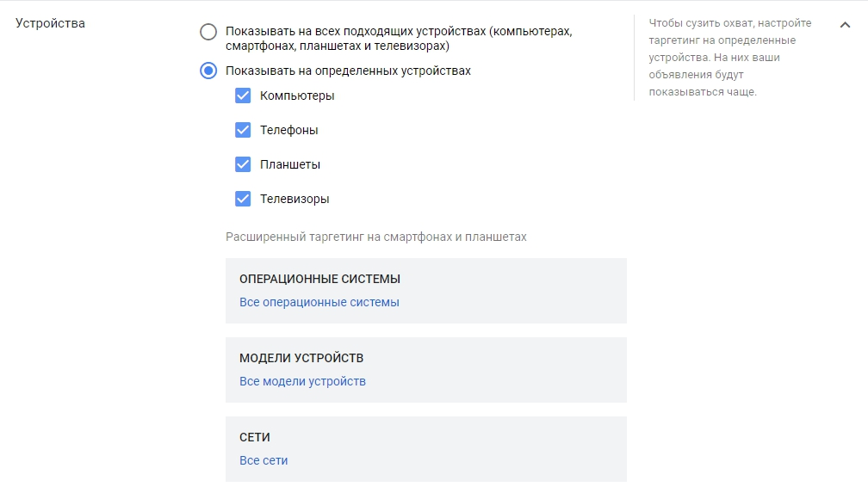Click the 'Телевизоры' label text
This screenshot has height=493, width=868.
coord(294,199)
